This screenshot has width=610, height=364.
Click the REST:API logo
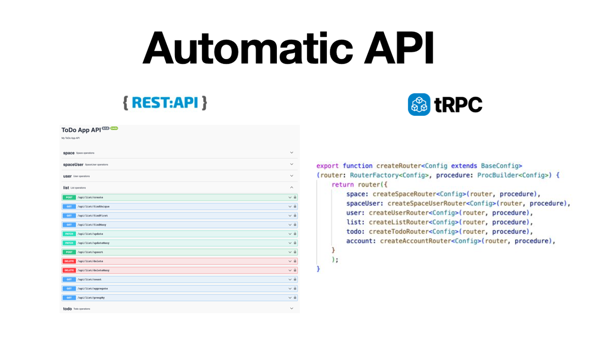[x=165, y=102]
